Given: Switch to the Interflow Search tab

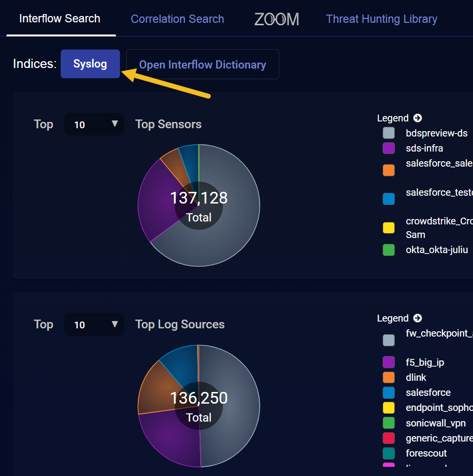Looking at the screenshot, I should tap(60, 19).
